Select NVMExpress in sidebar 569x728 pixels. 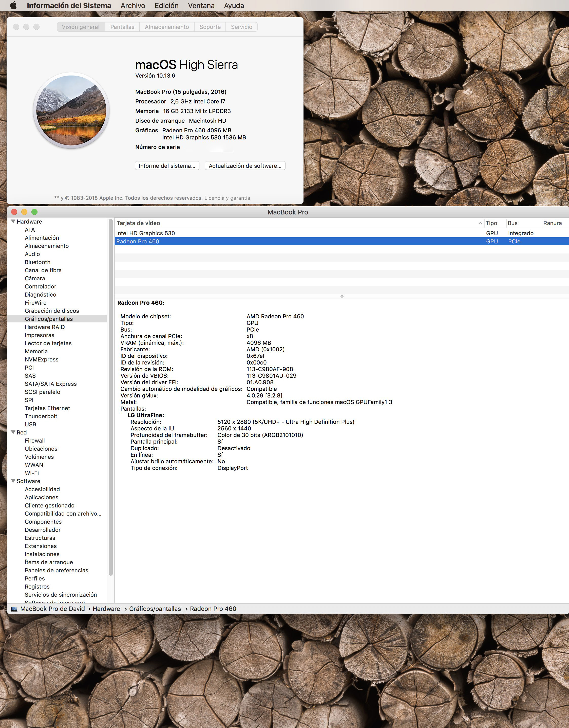tap(42, 359)
